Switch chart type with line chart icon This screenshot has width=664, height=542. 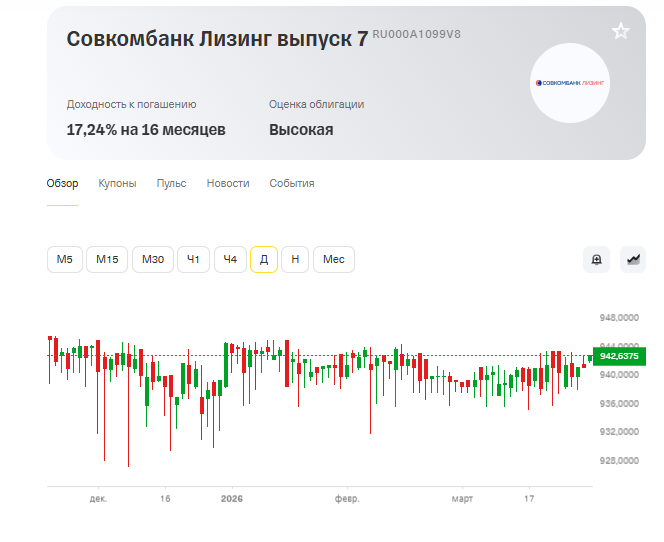point(633,260)
